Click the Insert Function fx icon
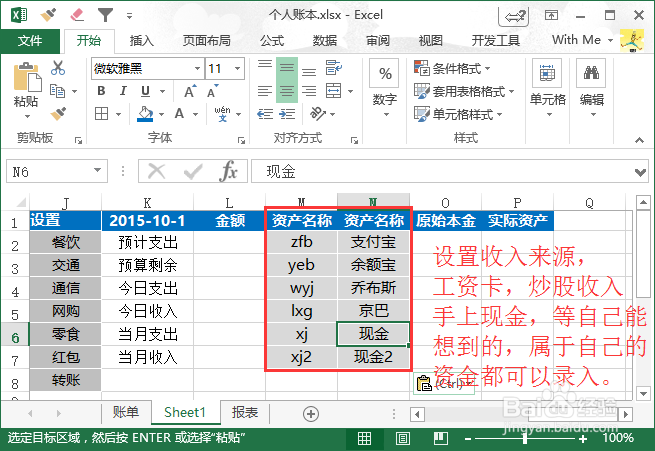The image size is (655, 451). (x=228, y=171)
